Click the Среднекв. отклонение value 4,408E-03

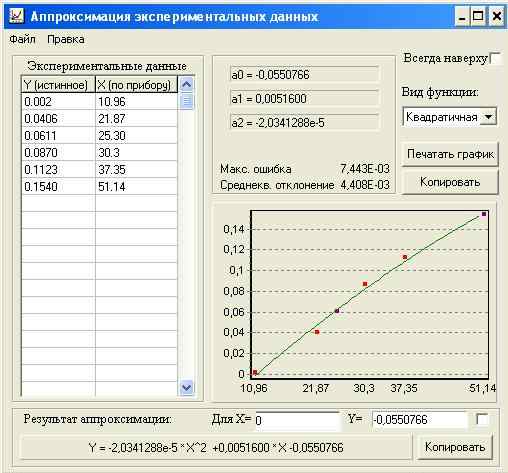365,185
